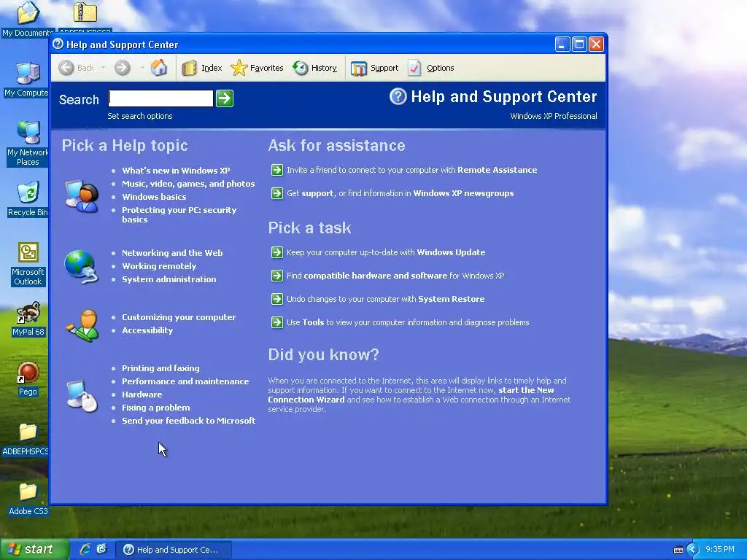Open Music, video, games, and photos topic
The image size is (747, 560).
pyautogui.click(x=188, y=184)
